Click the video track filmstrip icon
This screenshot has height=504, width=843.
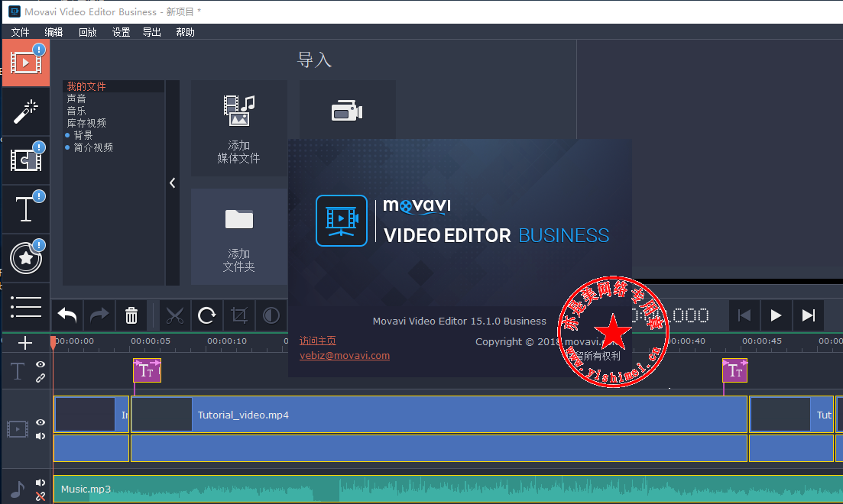coord(18,429)
